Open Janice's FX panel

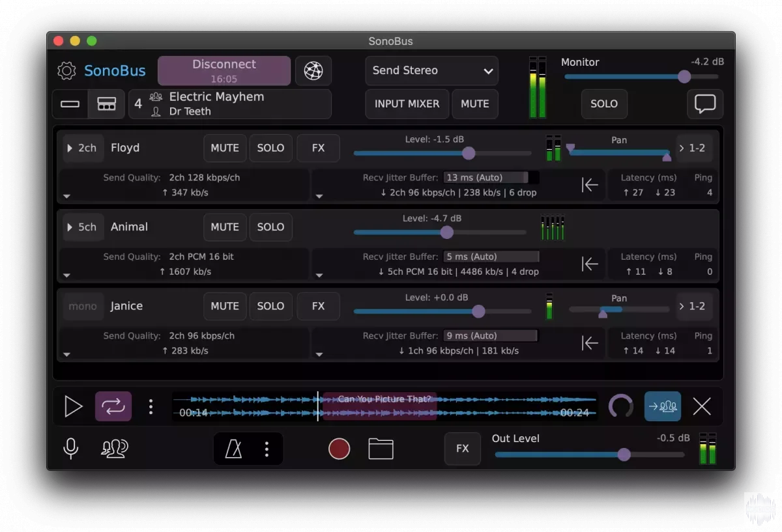tap(318, 306)
